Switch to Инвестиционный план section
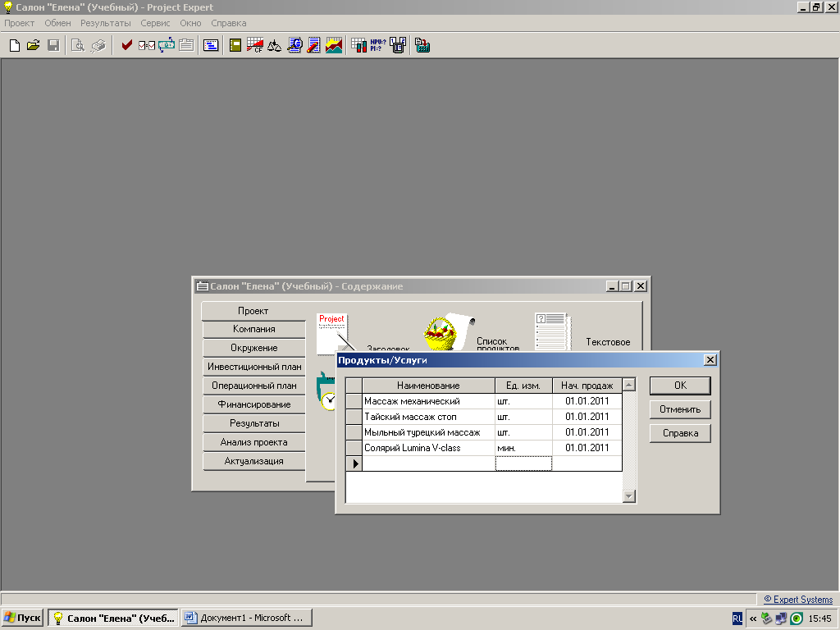Image resolution: width=840 pixels, height=630 pixels. point(254,367)
